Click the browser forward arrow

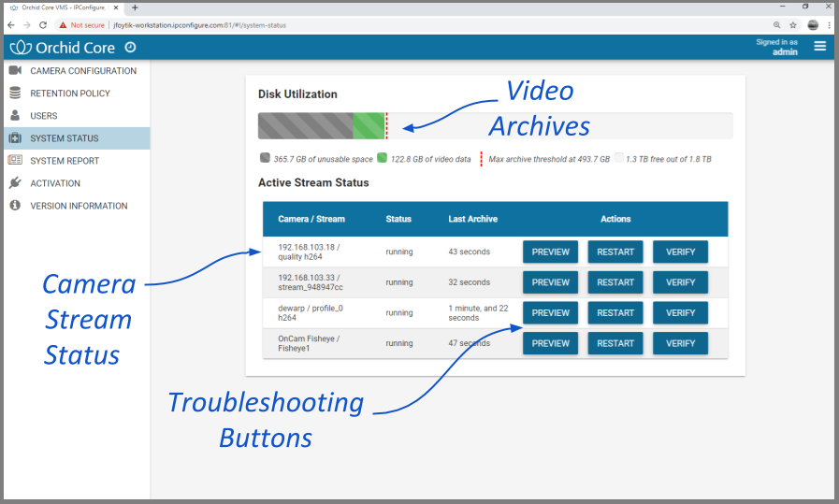tap(27, 25)
